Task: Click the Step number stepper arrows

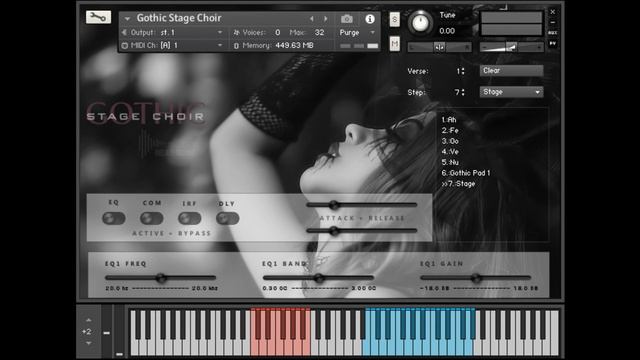Action: 462,92
